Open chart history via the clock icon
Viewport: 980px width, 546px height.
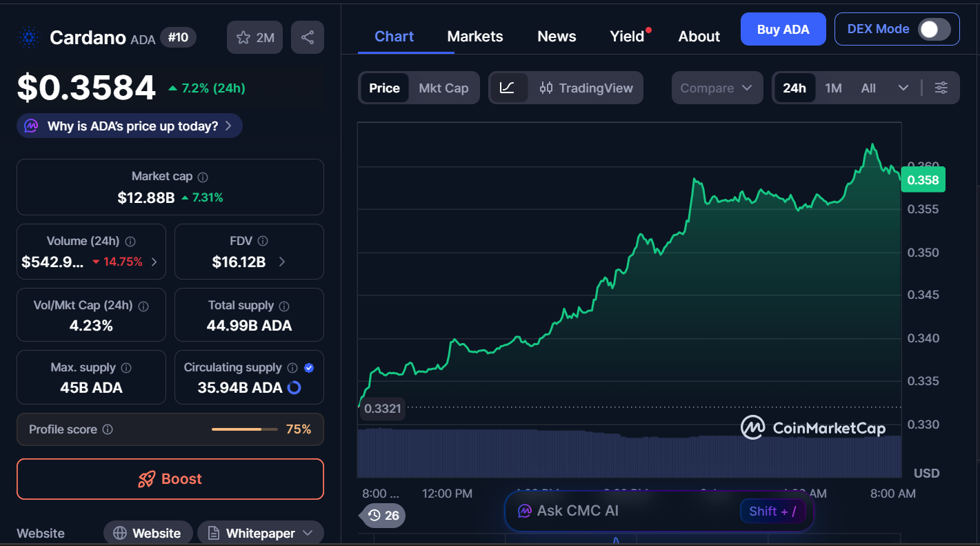[x=374, y=516]
